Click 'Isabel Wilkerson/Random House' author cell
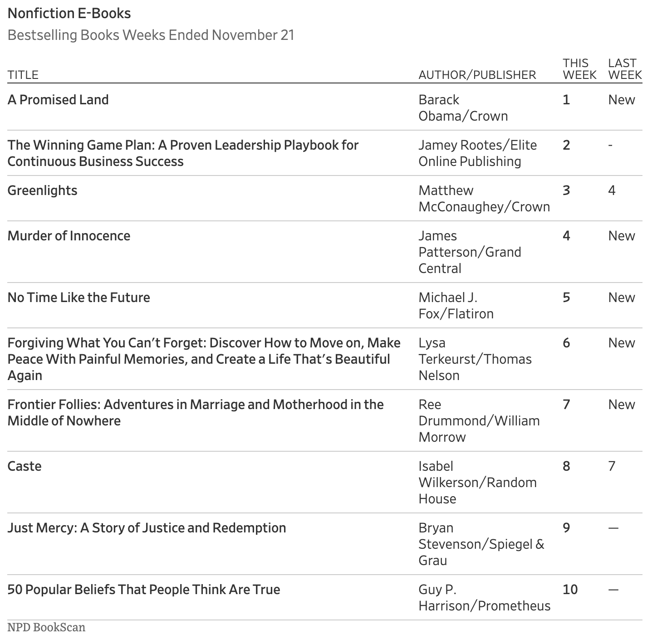This screenshot has width=667, height=644. (477, 483)
